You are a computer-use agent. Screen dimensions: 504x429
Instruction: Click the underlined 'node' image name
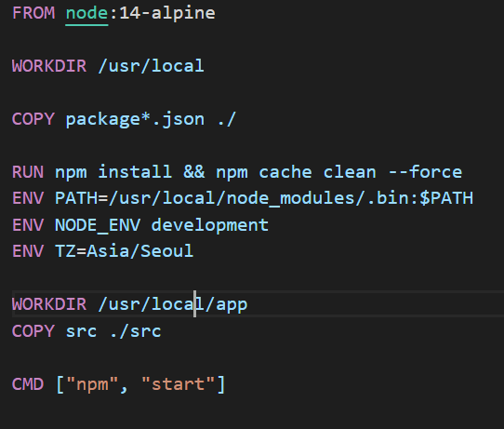click(x=86, y=14)
